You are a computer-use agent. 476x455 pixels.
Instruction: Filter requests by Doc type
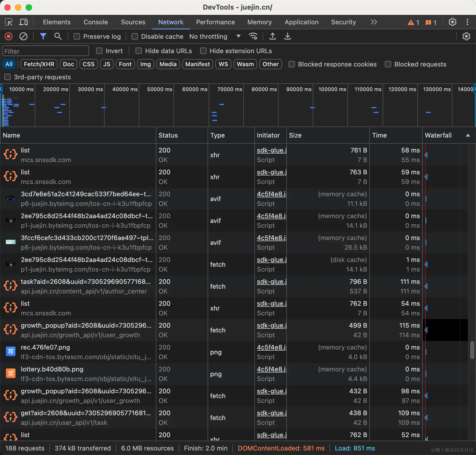point(69,64)
